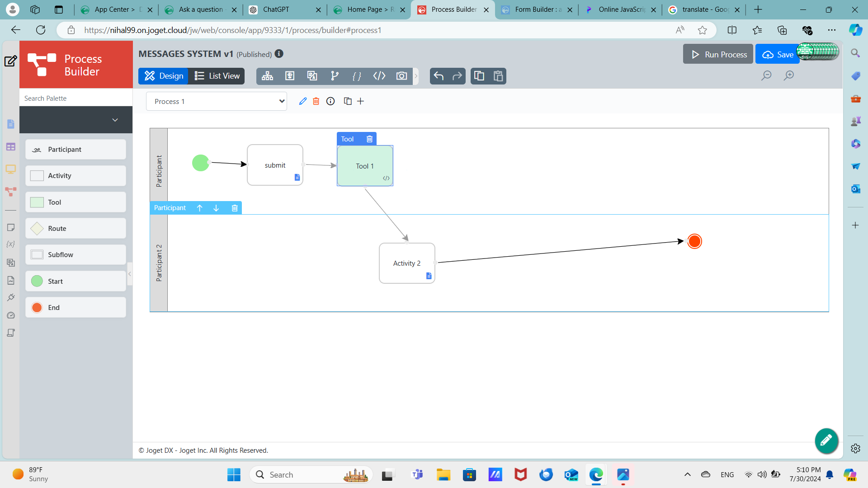Click the screenshot camera toolbar icon
Viewport: 868px width, 488px height.
401,76
